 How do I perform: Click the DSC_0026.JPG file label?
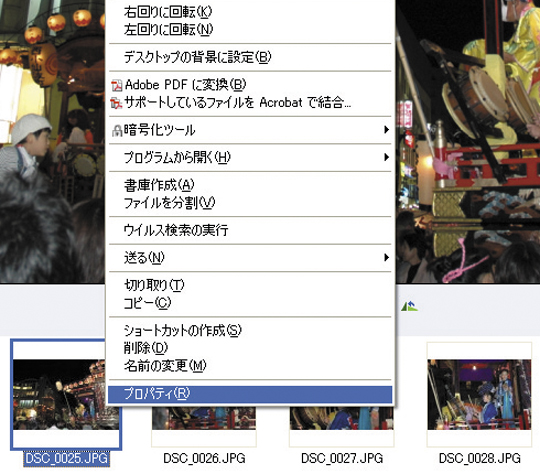coord(204,458)
